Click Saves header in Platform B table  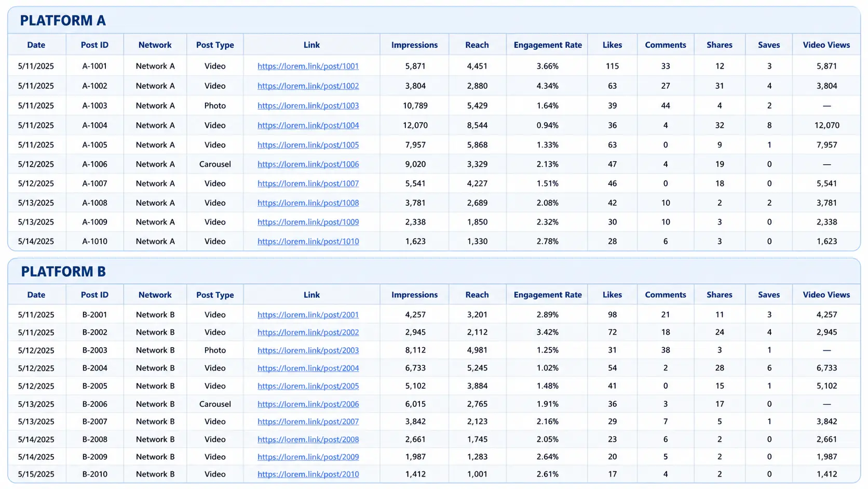point(769,295)
